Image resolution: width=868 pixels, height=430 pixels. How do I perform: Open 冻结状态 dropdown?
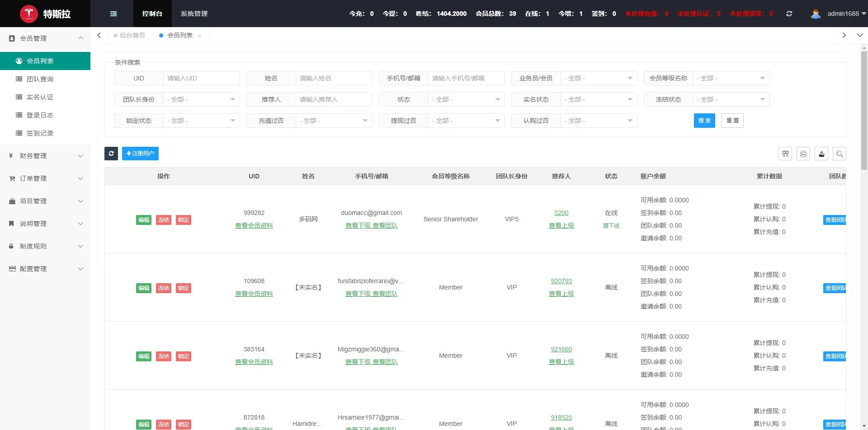(x=731, y=99)
